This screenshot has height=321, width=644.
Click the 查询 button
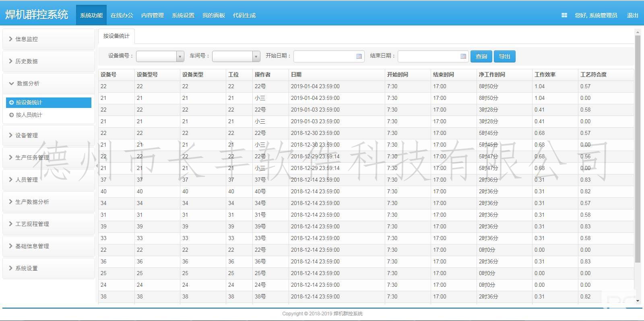(x=481, y=56)
